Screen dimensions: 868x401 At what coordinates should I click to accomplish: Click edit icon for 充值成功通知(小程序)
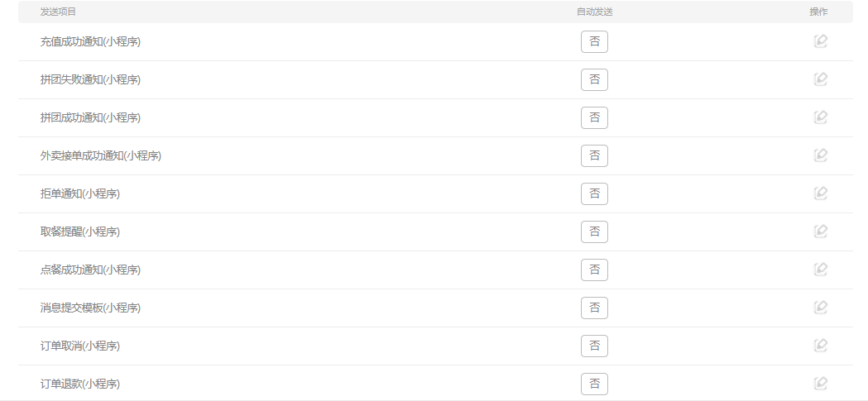coord(820,41)
